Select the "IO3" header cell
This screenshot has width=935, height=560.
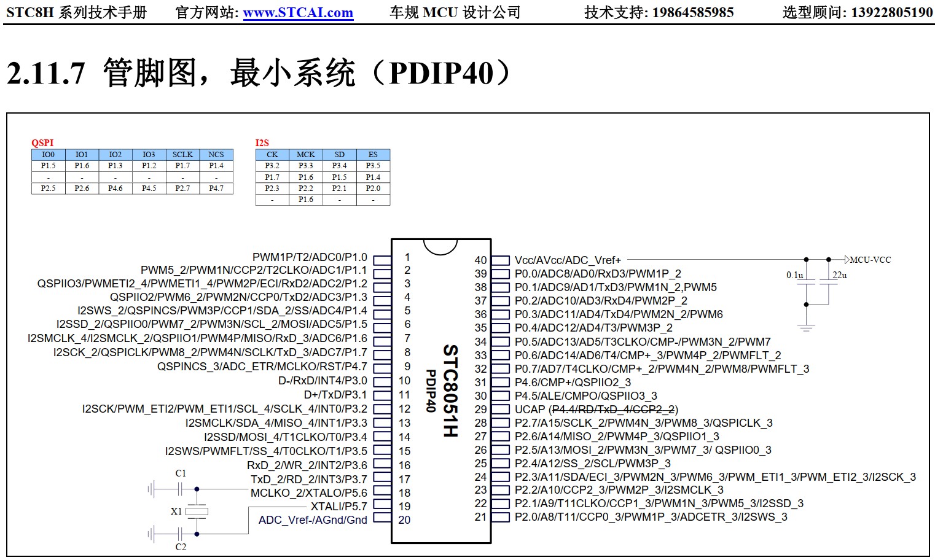click(149, 155)
